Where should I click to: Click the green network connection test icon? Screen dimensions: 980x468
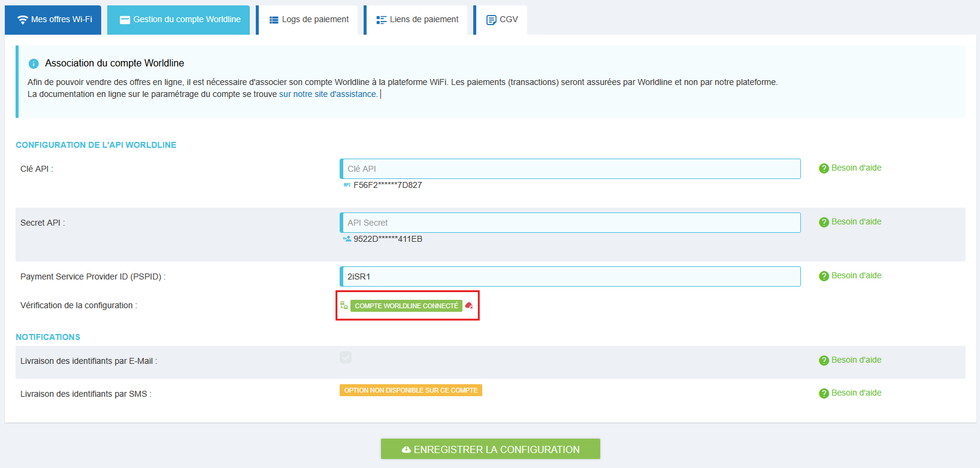(344, 305)
